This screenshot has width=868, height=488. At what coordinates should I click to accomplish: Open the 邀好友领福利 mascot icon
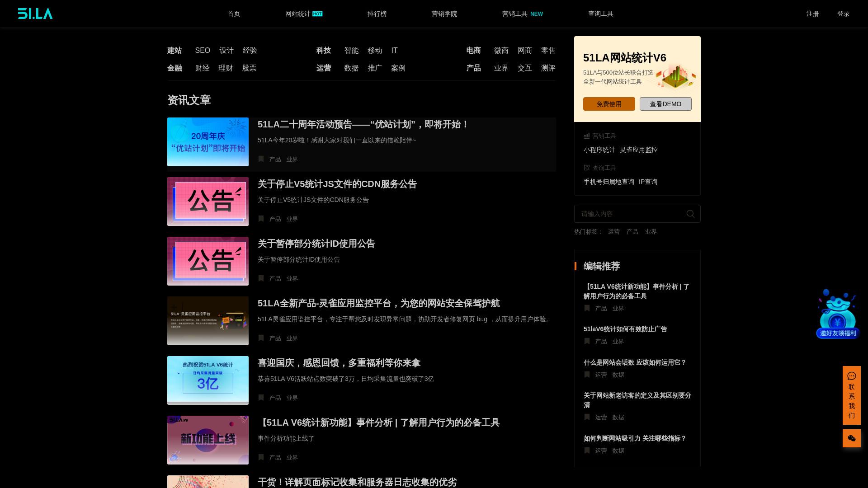coord(838,314)
